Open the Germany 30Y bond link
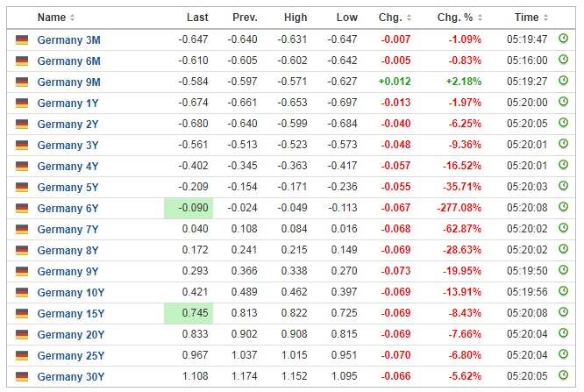The width and height of the screenshot is (584, 392). [x=71, y=377]
